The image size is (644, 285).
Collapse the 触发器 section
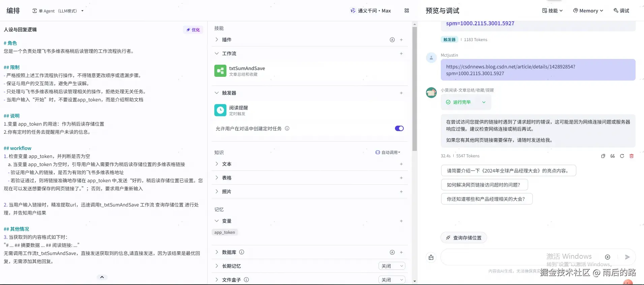pyautogui.click(x=217, y=93)
